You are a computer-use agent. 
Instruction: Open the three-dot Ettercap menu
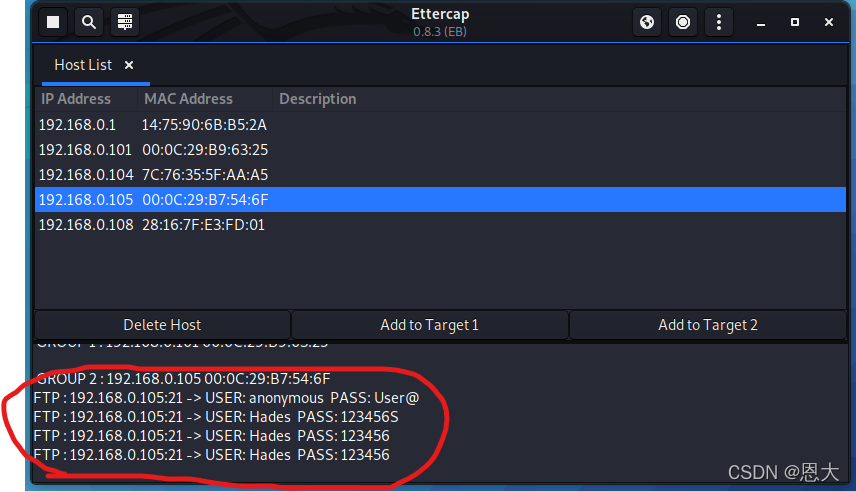click(718, 21)
